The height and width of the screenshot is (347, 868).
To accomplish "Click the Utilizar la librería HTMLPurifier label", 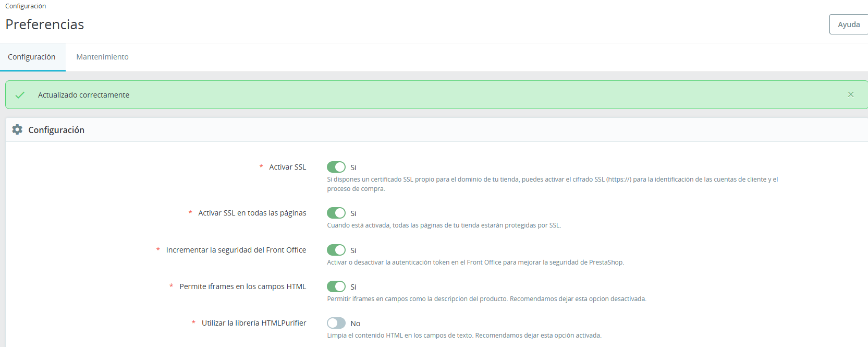I will [x=254, y=323].
